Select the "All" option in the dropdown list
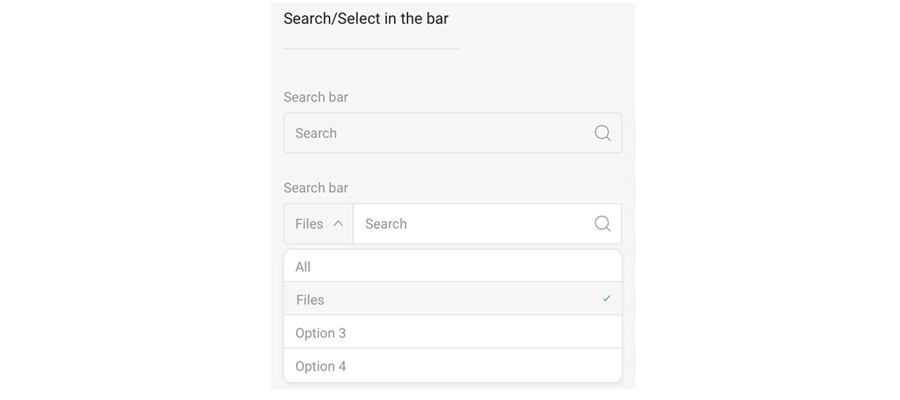This screenshot has height=400, width=900. (303, 267)
